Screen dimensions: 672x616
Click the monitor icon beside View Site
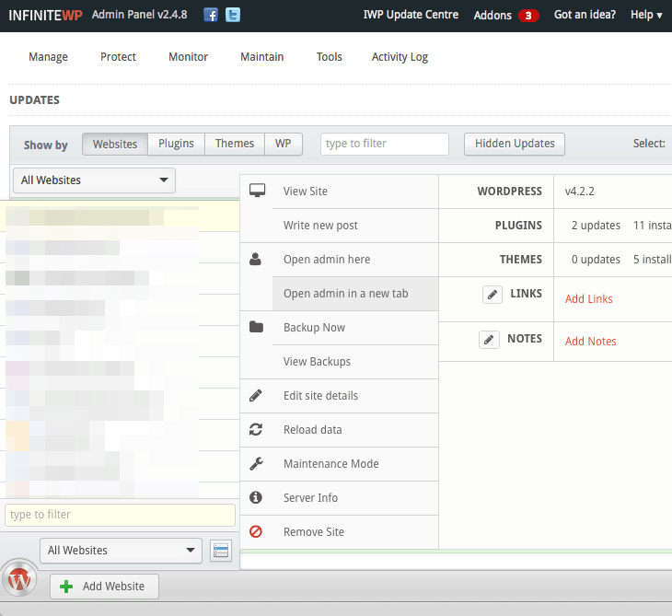(257, 191)
